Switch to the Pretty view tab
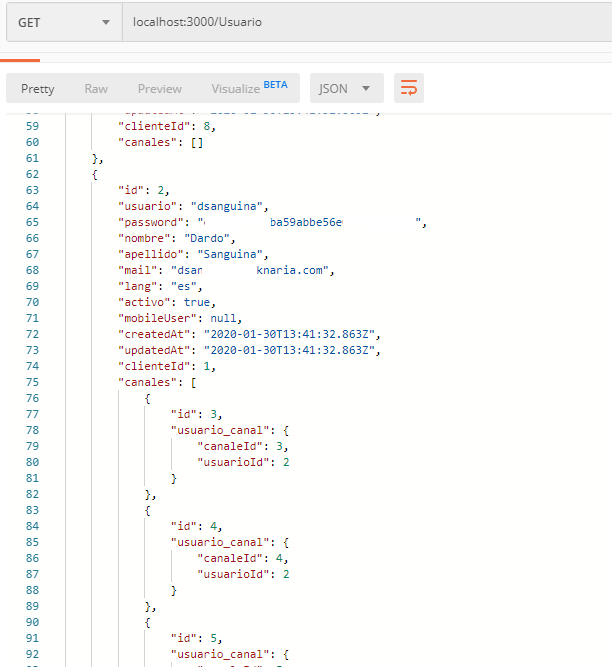The width and height of the screenshot is (612, 670). click(x=38, y=89)
